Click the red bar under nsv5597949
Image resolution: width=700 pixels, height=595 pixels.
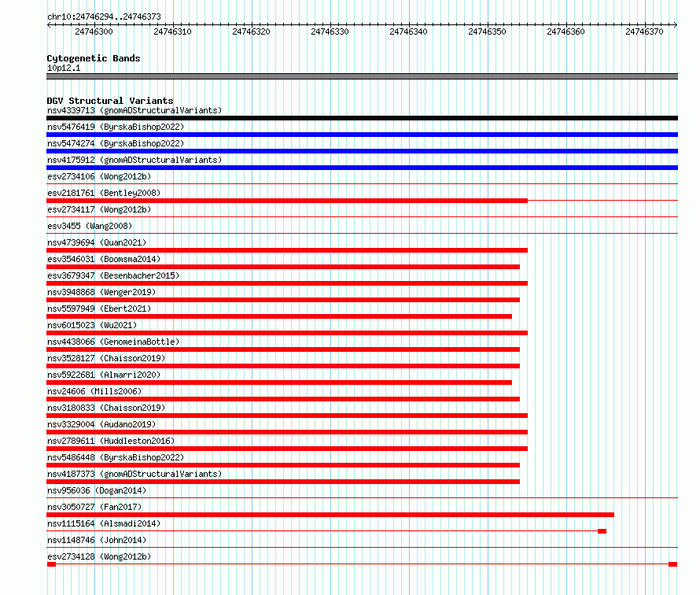click(279, 316)
